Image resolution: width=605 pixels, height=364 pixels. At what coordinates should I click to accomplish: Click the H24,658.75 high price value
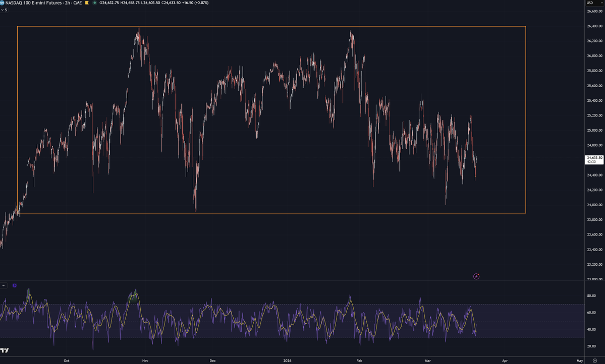130,3
